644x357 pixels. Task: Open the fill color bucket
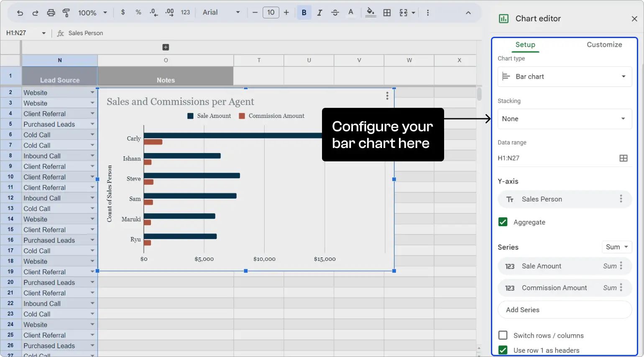(371, 12)
